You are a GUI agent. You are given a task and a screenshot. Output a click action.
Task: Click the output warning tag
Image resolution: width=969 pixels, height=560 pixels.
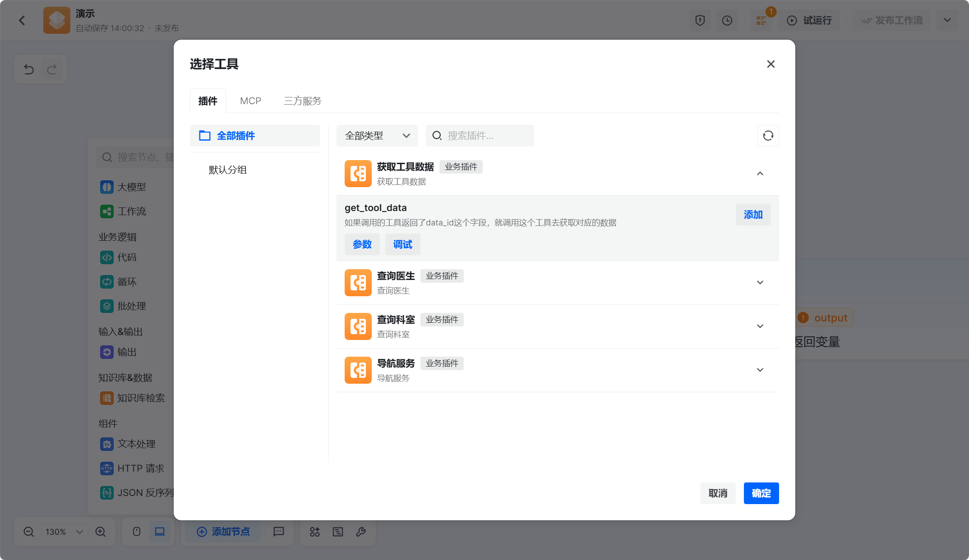(x=824, y=318)
